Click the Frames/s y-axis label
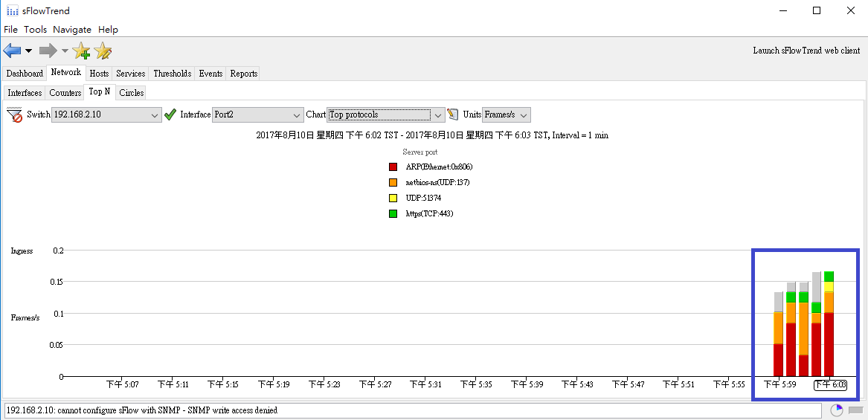This screenshot has width=868, height=420. pyautogui.click(x=25, y=317)
